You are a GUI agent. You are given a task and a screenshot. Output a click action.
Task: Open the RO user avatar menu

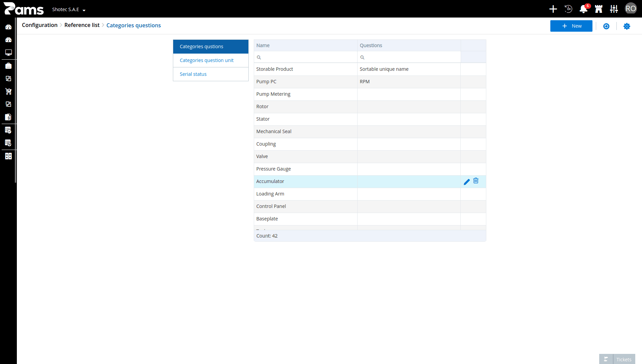coord(631,9)
